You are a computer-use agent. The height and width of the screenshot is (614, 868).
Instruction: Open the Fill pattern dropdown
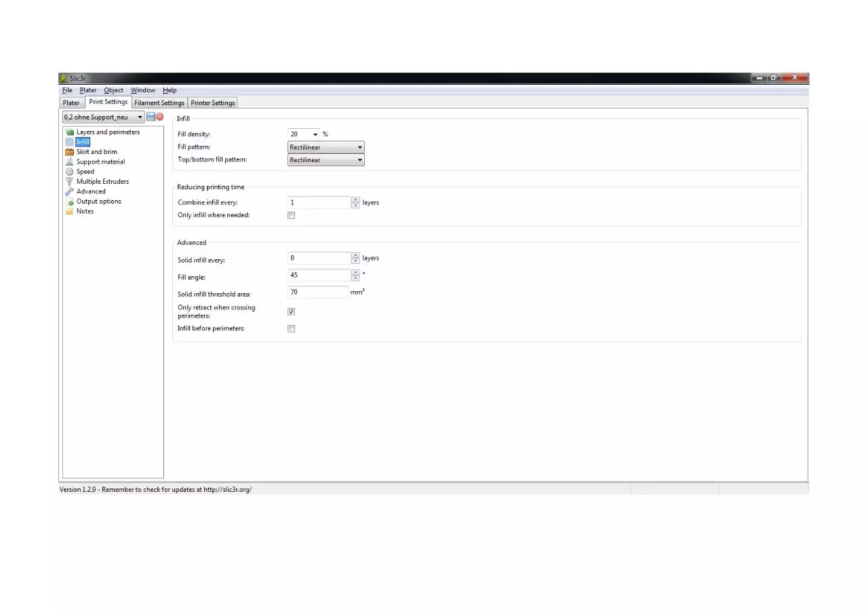[326, 147]
